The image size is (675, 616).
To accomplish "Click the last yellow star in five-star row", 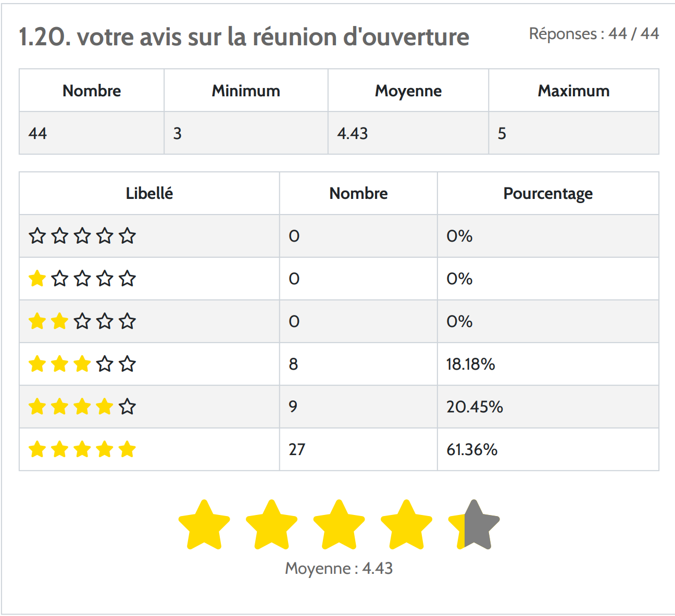I will click(127, 449).
